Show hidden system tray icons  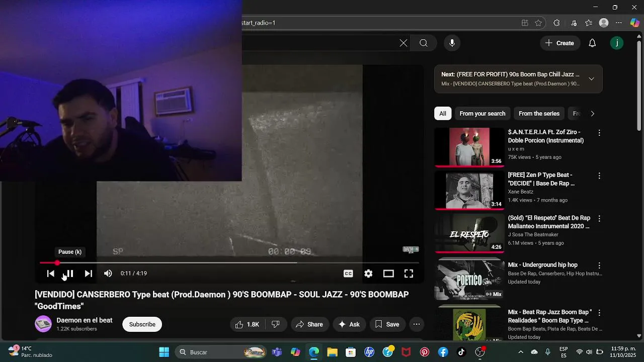521,352
